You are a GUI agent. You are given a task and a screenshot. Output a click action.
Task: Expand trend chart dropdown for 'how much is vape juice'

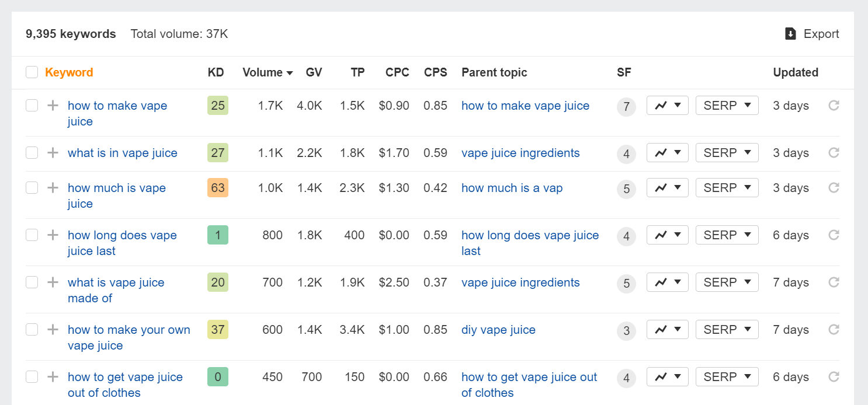[668, 188]
